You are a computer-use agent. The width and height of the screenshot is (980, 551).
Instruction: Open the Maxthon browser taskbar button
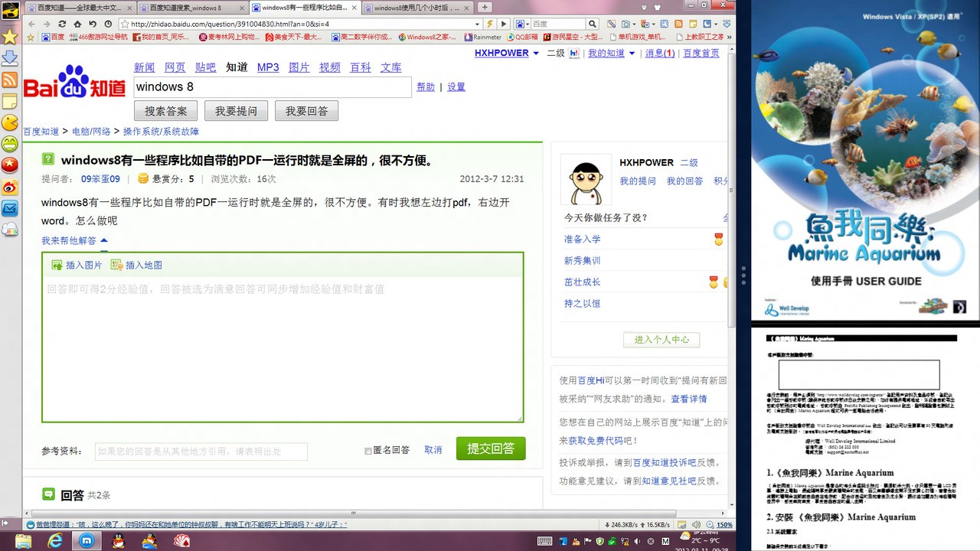pyautogui.click(x=87, y=541)
